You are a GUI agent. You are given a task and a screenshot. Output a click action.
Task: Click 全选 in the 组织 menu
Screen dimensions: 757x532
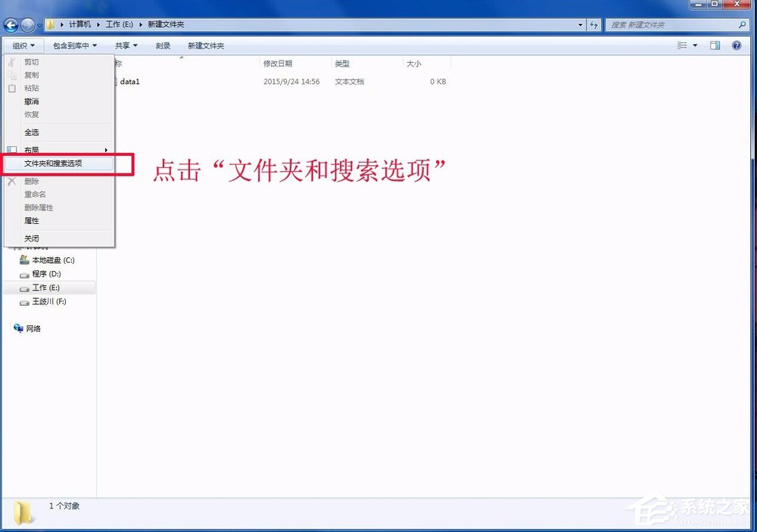coord(32,132)
